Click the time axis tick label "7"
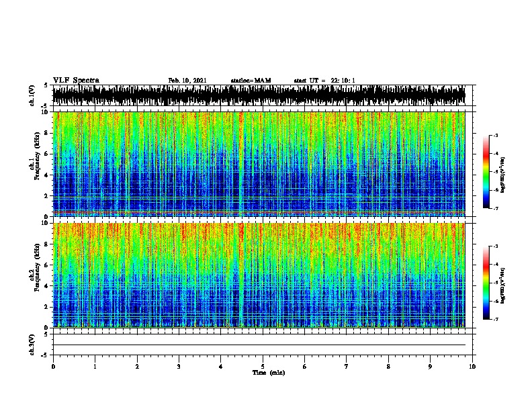Screen dimensions: 532x411 [x=347, y=366]
